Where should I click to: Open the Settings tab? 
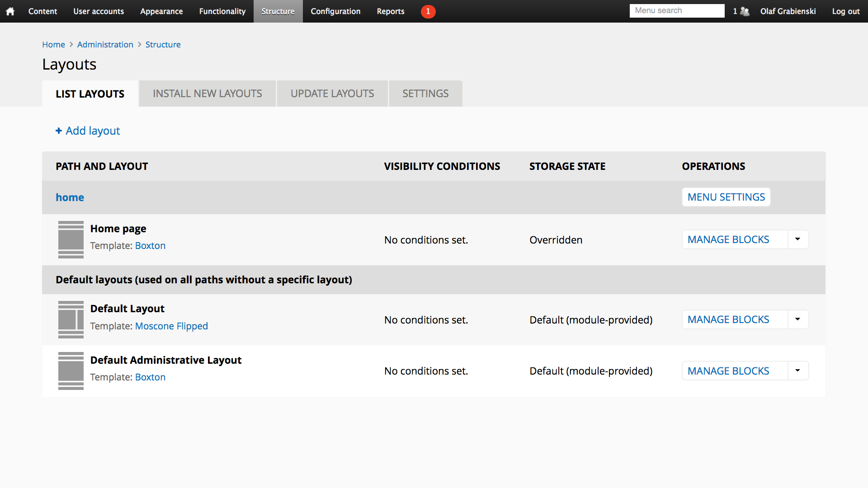pyautogui.click(x=425, y=94)
